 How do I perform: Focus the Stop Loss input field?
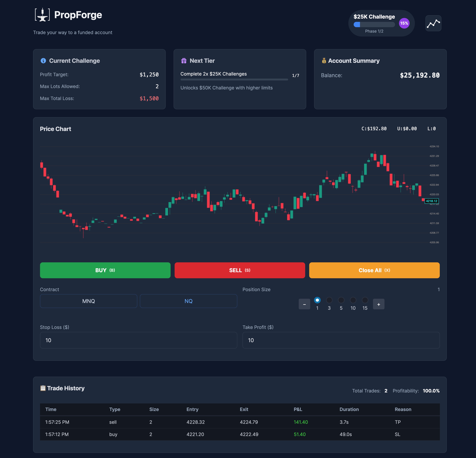tap(138, 340)
